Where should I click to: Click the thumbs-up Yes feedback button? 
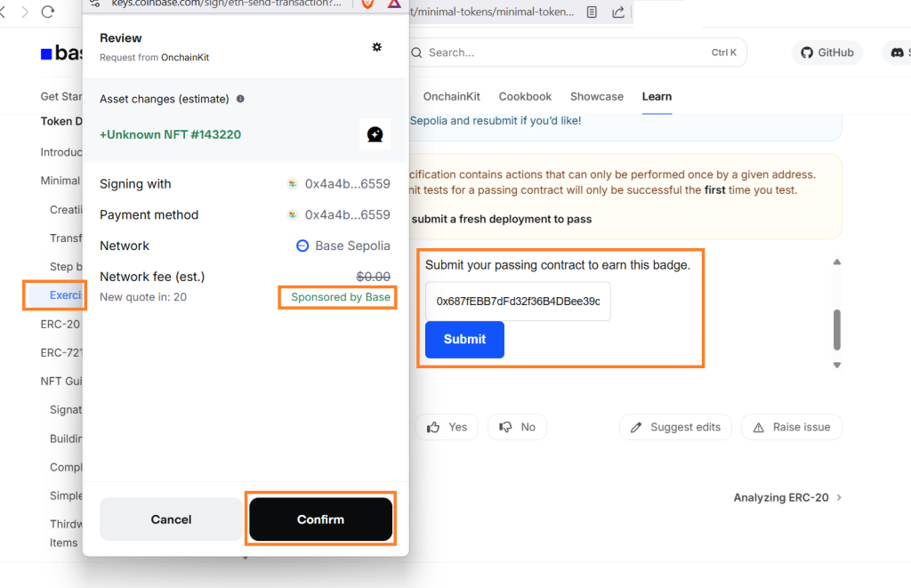[x=447, y=427]
